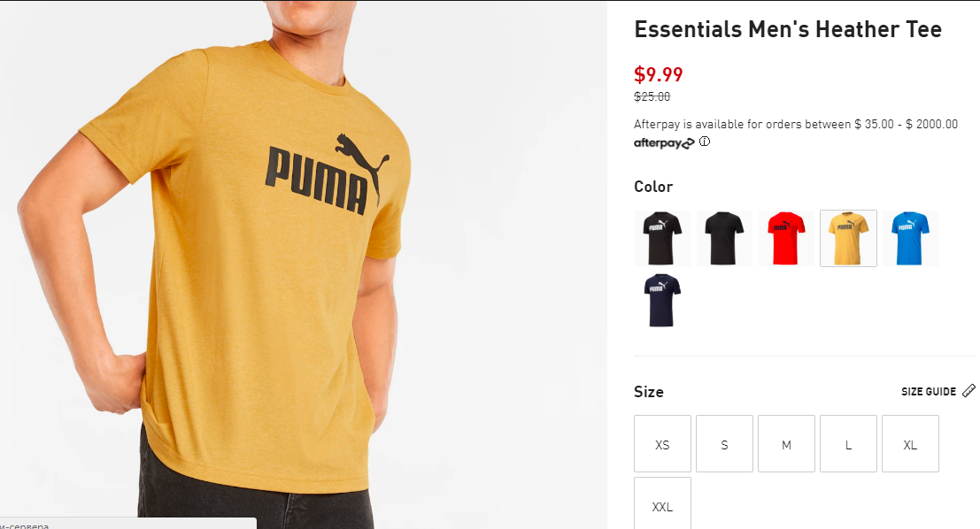
Task: Click the Afterpay availability text
Action: pyautogui.click(x=796, y=124)
